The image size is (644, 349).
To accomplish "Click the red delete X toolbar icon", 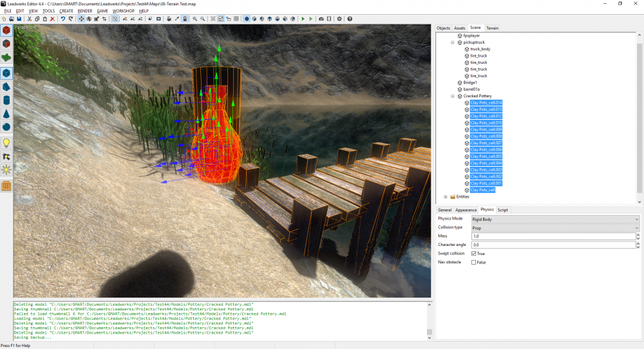I will tap(52, 19).
